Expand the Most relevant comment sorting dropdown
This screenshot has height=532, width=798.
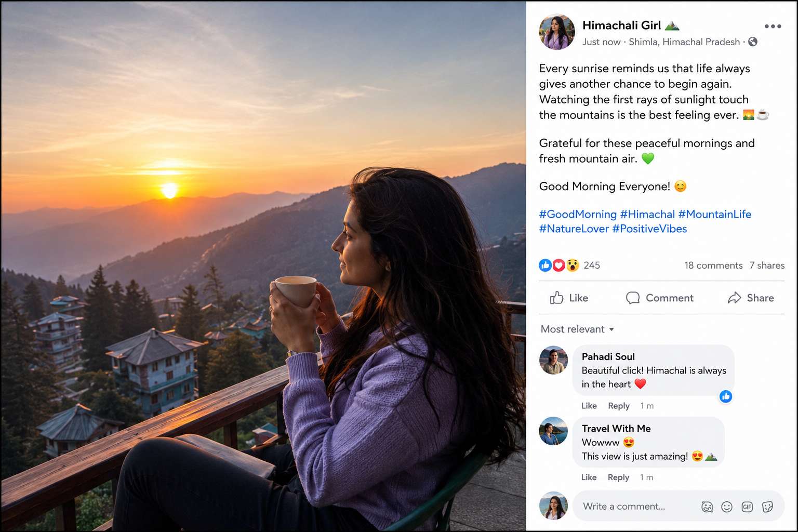pyautogui.click(x=577, y=329)
